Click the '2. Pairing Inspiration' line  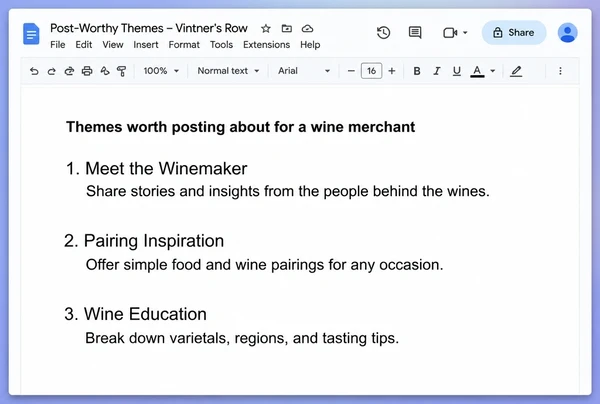144,241
